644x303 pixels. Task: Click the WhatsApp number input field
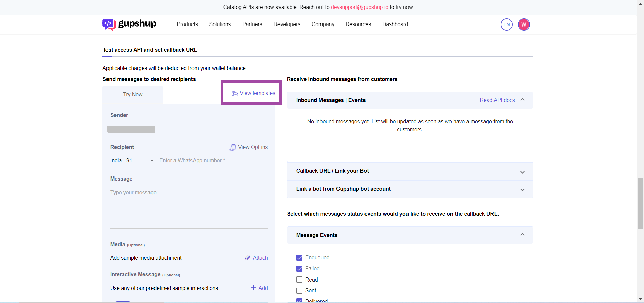pyautogui.click(x=213, y=161)
